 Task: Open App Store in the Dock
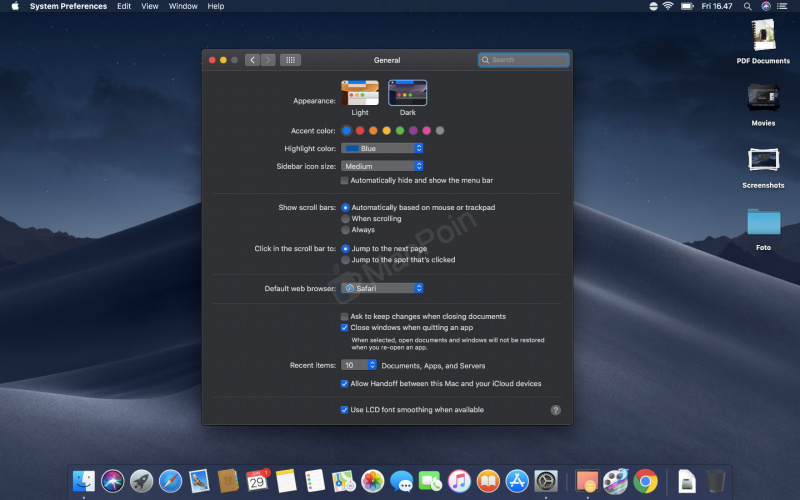pyautogui.click(x=517, y=481)
